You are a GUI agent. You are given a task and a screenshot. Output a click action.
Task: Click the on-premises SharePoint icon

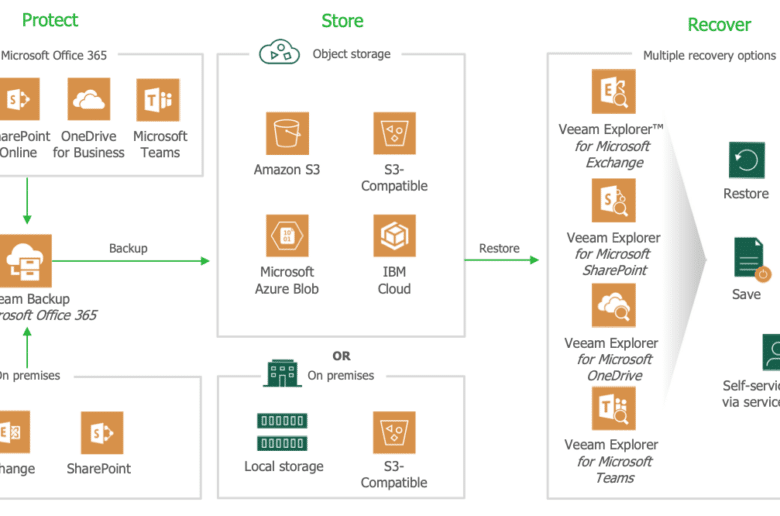102,432
